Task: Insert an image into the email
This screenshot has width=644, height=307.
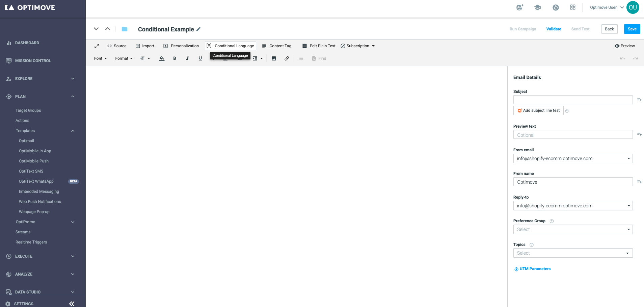Action: 274,58
